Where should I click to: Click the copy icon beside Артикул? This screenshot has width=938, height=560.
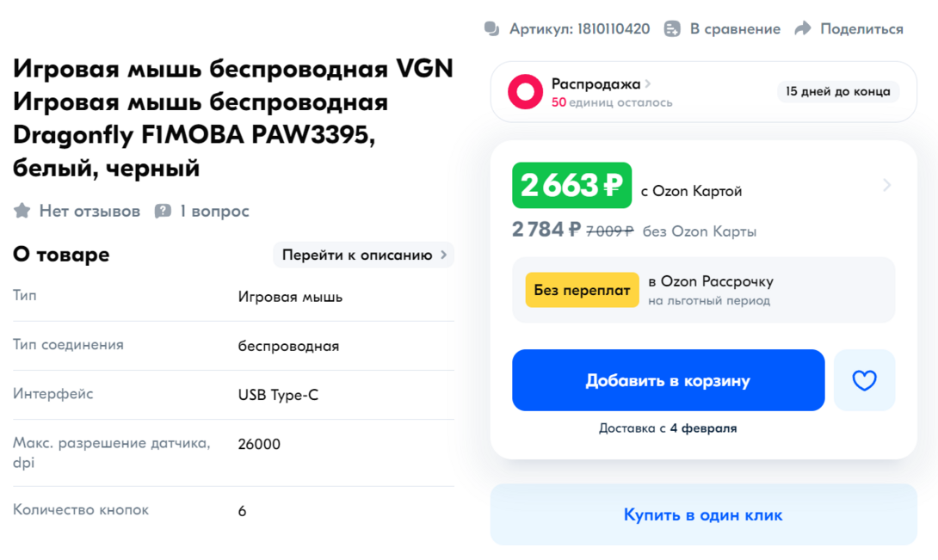click(x=492, y=29)
